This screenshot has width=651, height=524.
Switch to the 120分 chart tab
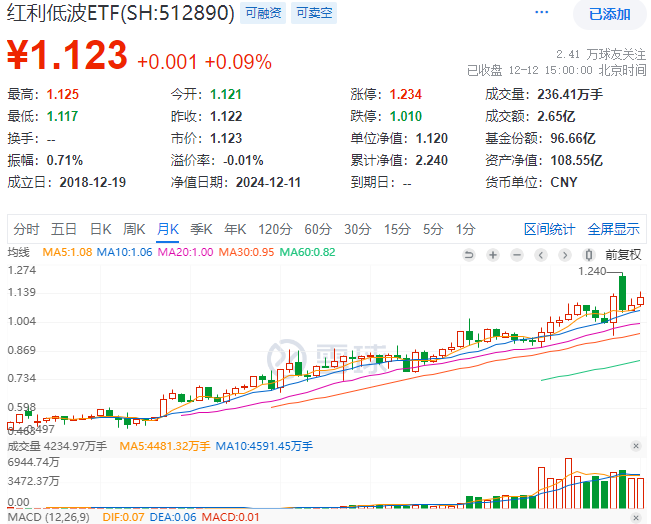tap(275, 229)
